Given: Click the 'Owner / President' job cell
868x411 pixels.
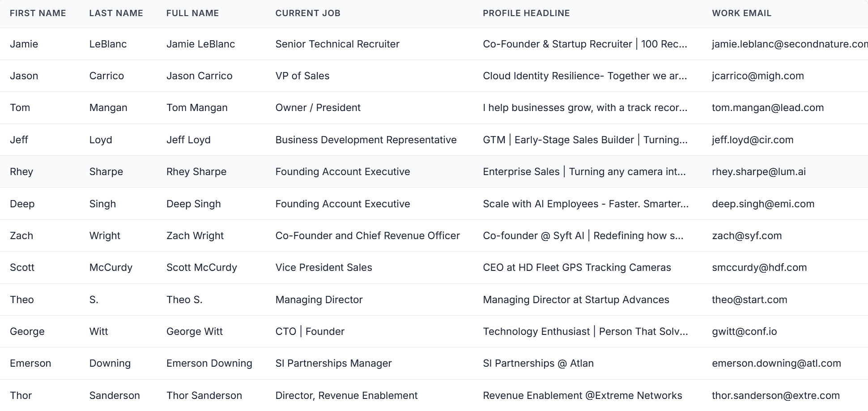Looking at the screenshot, I should (318, 108).
